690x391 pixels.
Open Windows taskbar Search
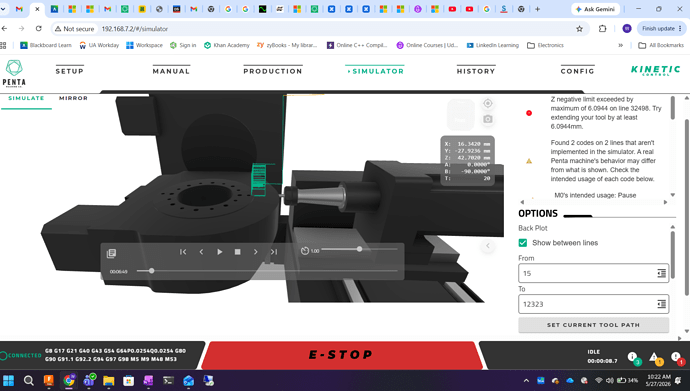(29, 380)
